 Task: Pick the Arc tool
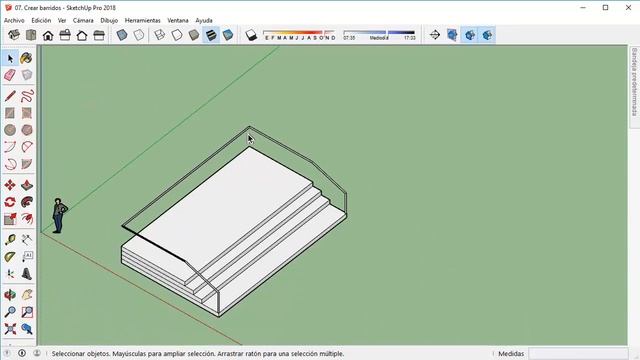[10, 147]
